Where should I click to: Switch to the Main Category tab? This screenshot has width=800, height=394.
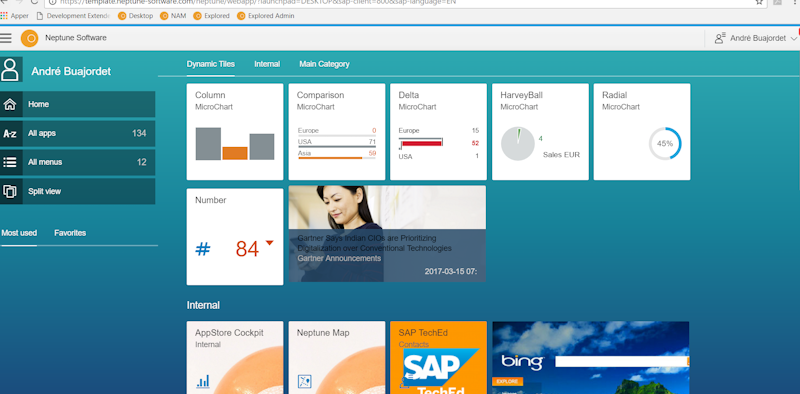pyautogui.click(x=324, y=64)
